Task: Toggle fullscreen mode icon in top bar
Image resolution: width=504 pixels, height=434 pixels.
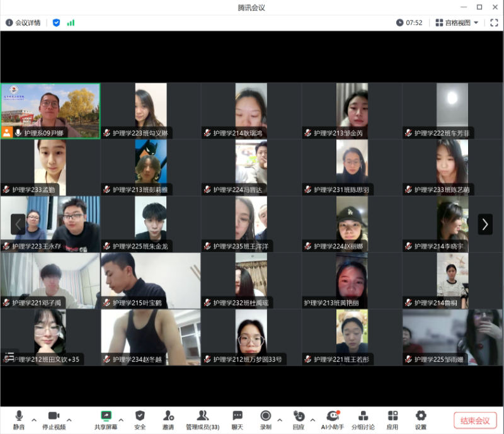Action: [494, 23]
